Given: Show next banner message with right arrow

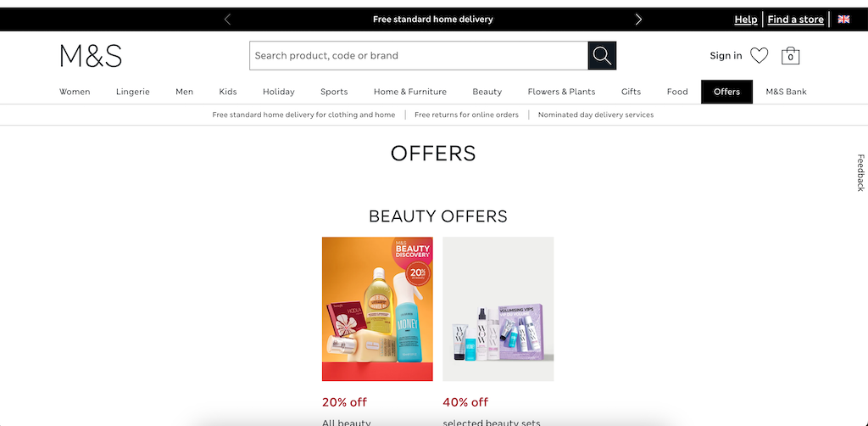Looking at the screenshot, I should click(x=638, y=20).
